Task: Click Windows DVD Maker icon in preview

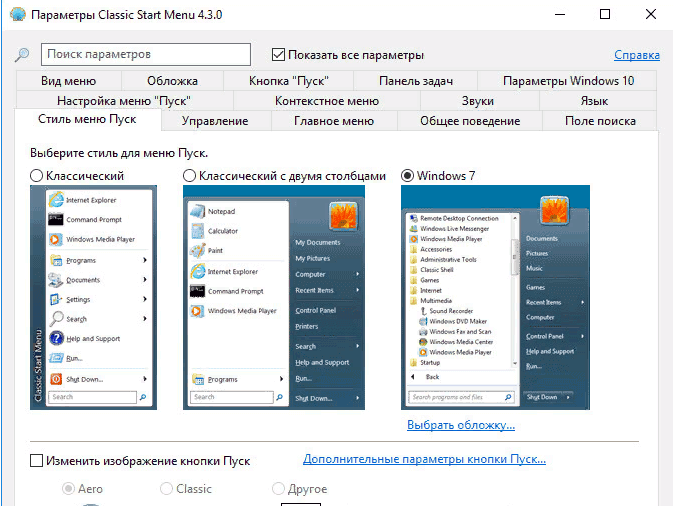Action: (x=423, y=321)
